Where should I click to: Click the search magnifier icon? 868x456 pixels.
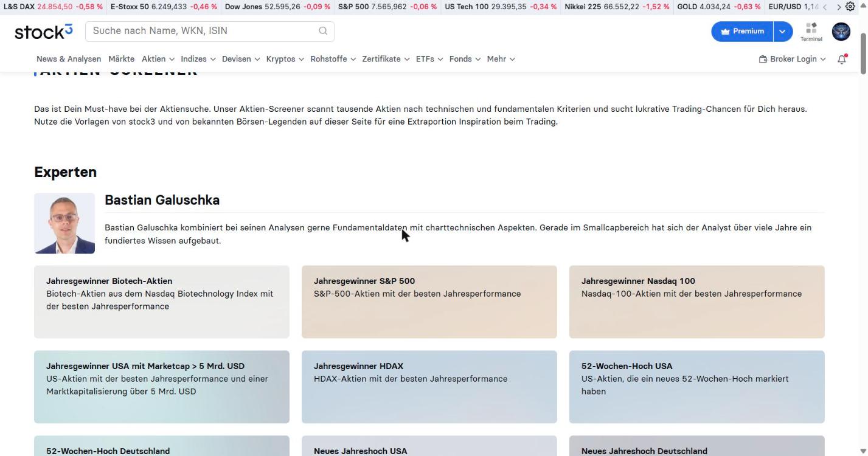coord(323,31)
